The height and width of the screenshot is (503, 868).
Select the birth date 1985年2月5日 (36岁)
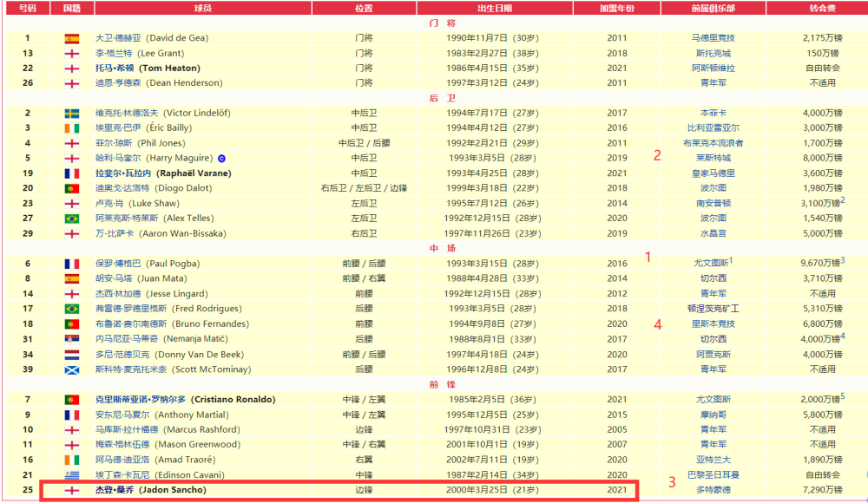point(493,400)
